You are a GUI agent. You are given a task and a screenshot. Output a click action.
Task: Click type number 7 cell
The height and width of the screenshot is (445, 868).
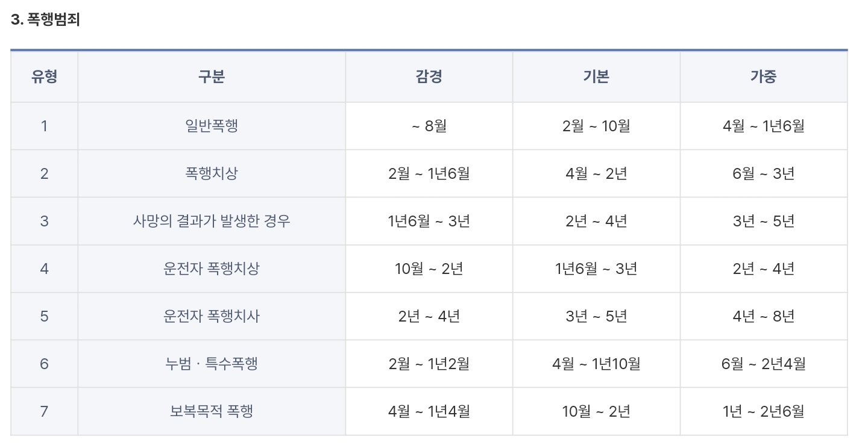tap(44, 411)
